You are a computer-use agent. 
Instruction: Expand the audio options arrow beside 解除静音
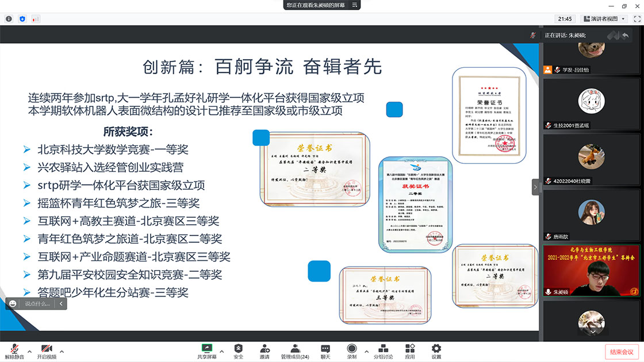pyautogui.click(x=29, y=351)
